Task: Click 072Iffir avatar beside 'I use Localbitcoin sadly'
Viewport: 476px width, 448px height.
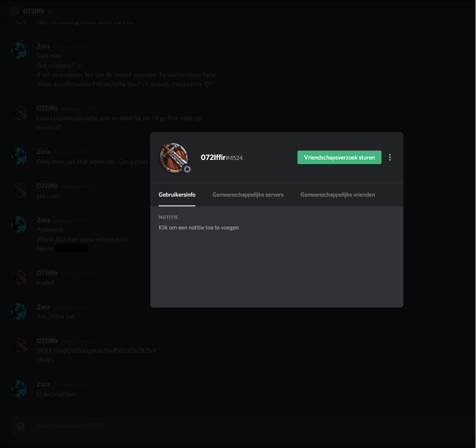Action: 19,113
